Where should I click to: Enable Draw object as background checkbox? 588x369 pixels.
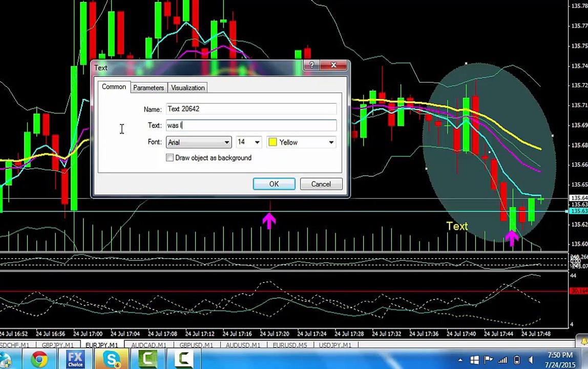[170, 158]
